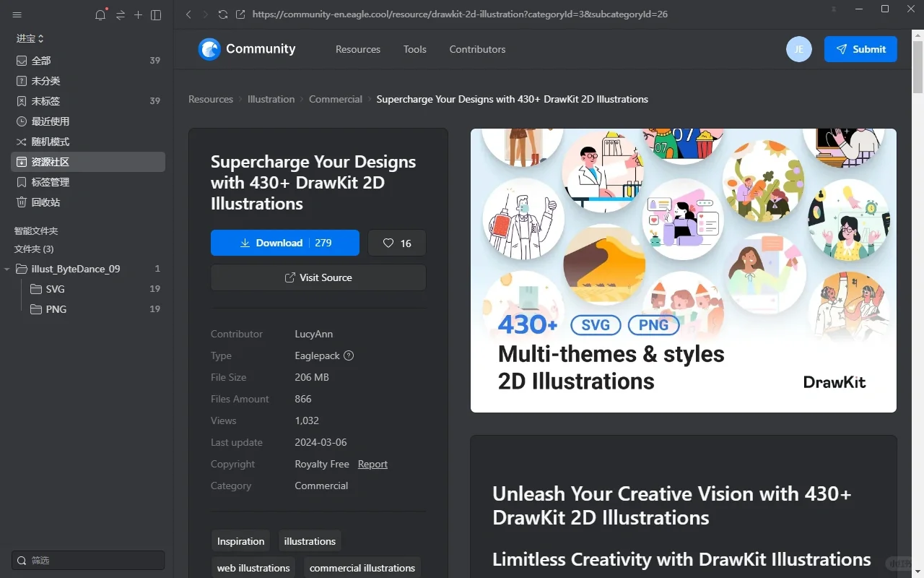This screenshot has width=924, height=578.
Task: Click the Inspiration tag
Action: click(241, 541)
